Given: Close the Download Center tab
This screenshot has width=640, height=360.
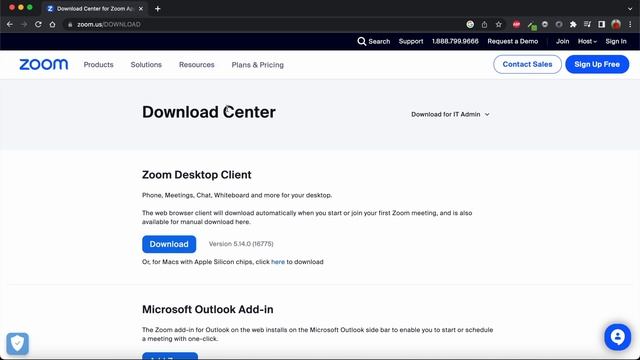Looking at the screenshot, I should [141, 9].
